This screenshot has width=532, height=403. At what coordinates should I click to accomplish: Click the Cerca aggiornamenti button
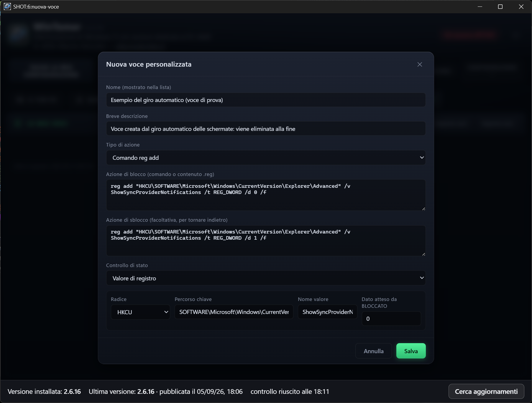click(x=486, y=392)
